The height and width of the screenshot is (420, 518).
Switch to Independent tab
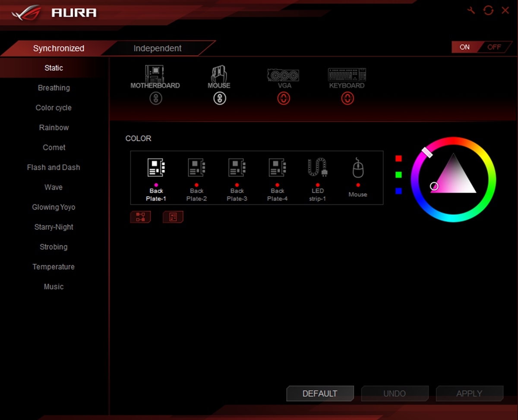click(x=158, y=48)
